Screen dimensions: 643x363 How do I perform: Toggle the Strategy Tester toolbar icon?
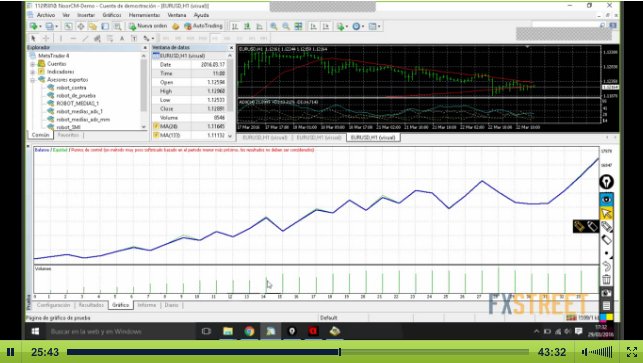(117, 26)
